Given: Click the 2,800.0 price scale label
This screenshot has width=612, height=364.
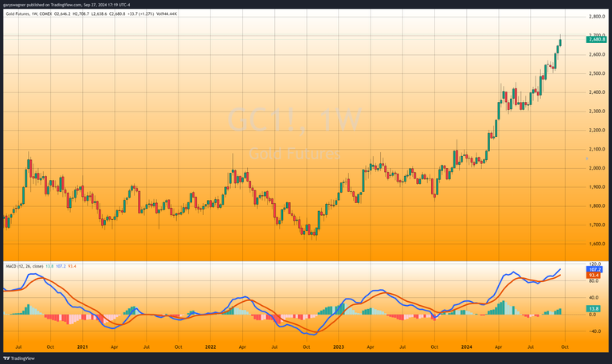Looking at the screenshot, I should pos(594,17).
